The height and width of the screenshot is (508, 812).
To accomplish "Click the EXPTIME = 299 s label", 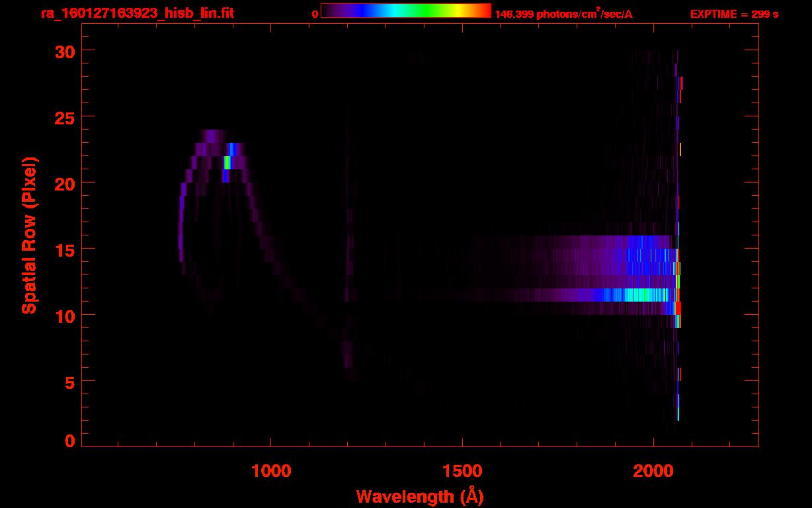I will 734,14.
